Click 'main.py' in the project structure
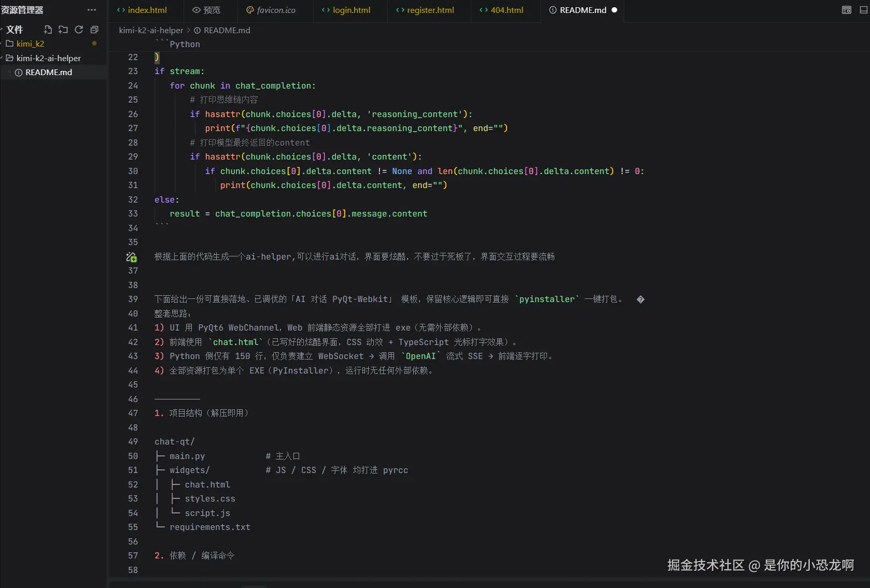870x588 pixels. point(187,456)
